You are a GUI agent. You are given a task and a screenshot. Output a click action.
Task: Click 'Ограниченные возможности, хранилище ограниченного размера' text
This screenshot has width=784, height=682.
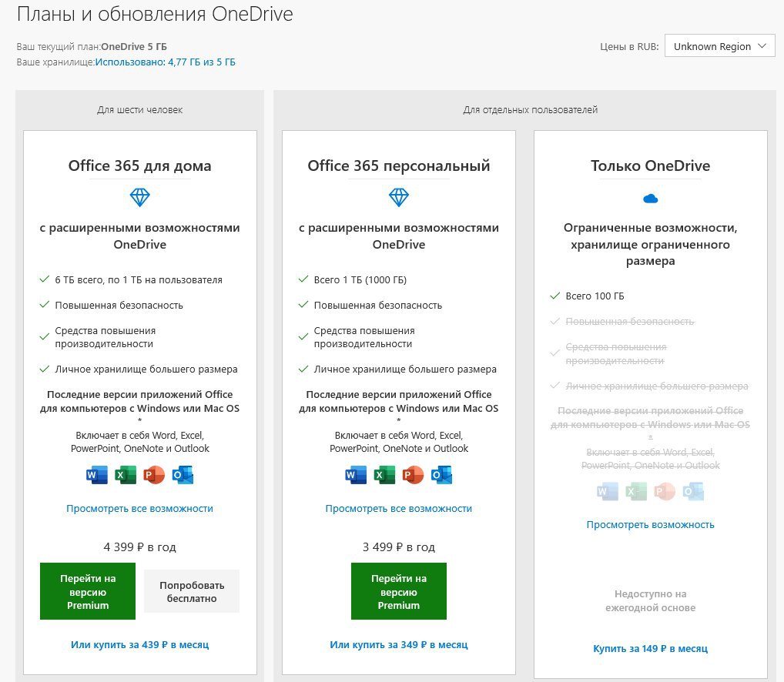pos(651,244)
